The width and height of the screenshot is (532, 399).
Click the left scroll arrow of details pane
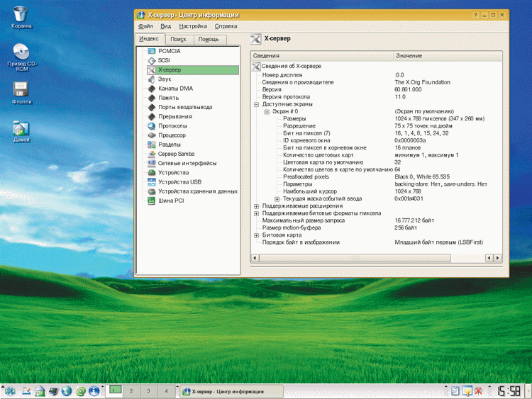click(255, 258)
